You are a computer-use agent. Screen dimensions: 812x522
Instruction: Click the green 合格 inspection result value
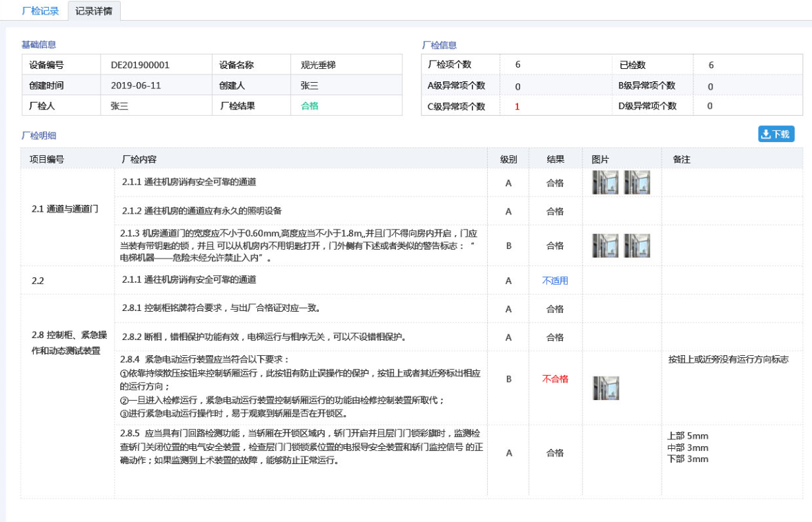[310, 106]
